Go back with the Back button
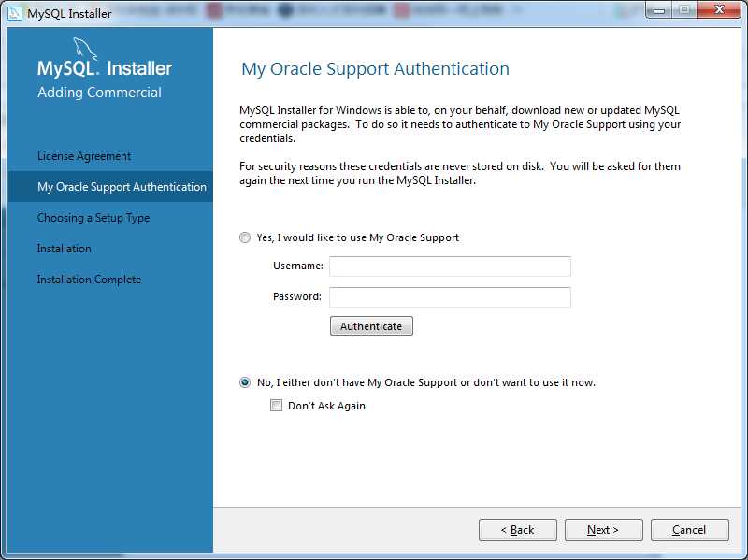The image size is (748, 560). point(518,530)
